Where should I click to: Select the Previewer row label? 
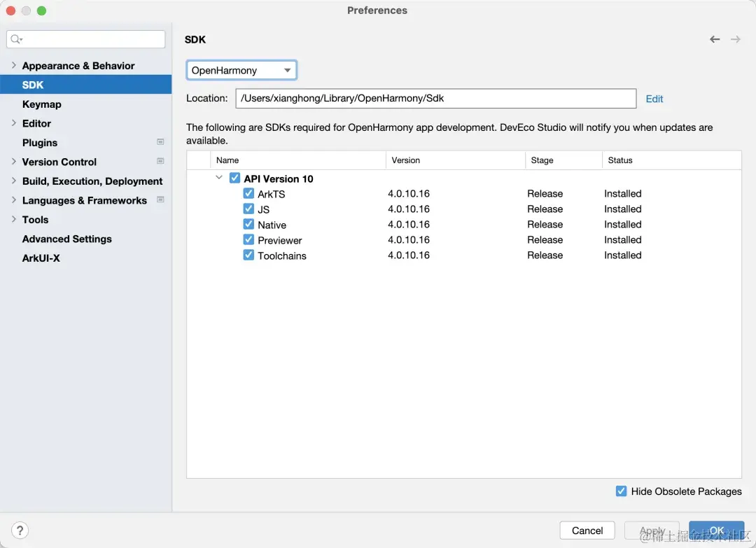click(x=279, y=241)
